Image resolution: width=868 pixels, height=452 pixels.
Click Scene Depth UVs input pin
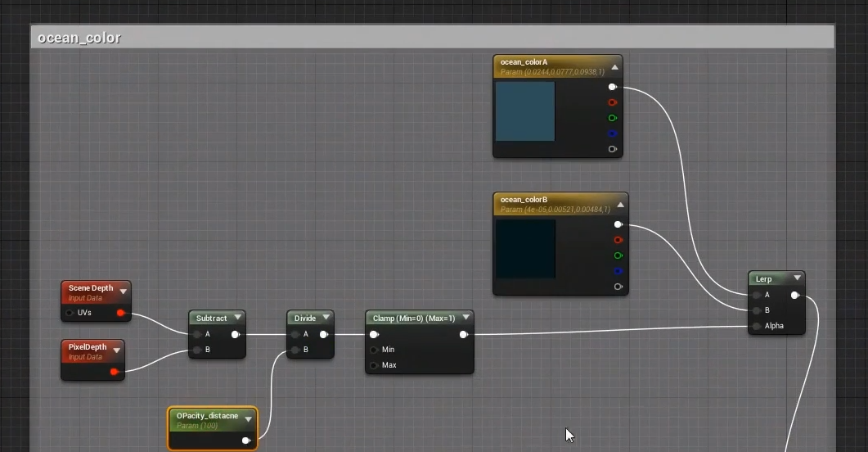pos(70,313)
